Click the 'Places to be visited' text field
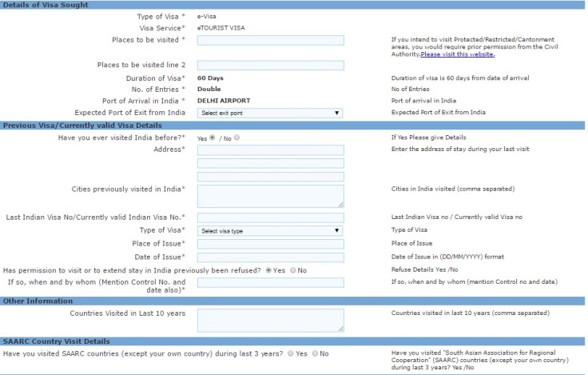Viewport: 588px width, 375px height. [270, 40]
